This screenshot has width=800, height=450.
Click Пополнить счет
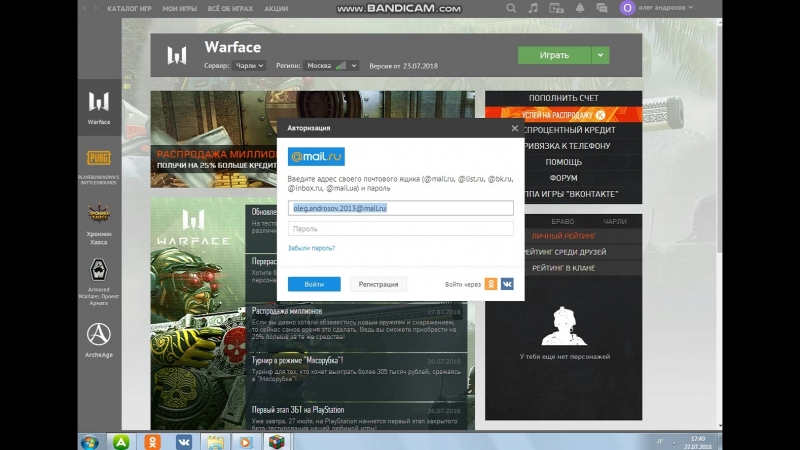tap(563, 98)
